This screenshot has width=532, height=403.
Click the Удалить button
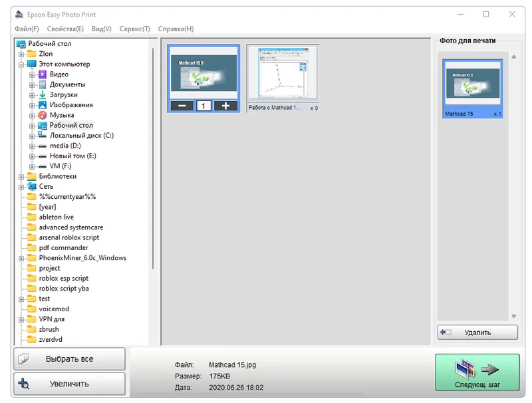point(477,332)
